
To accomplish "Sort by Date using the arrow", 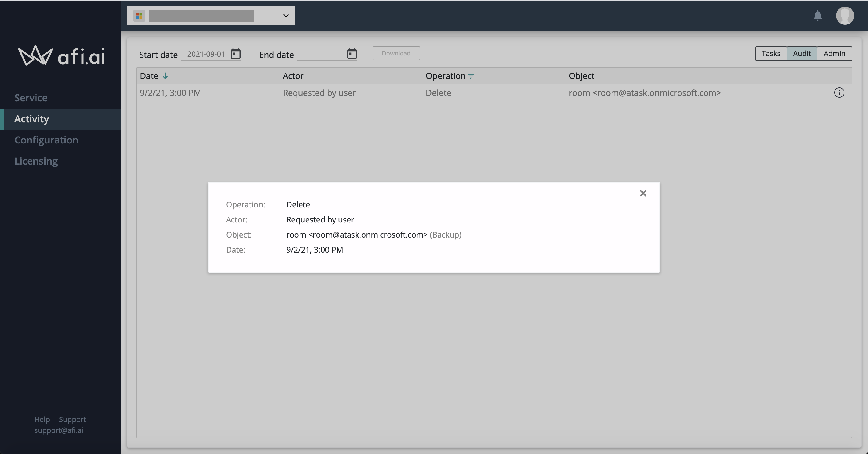I will (165, 76).
